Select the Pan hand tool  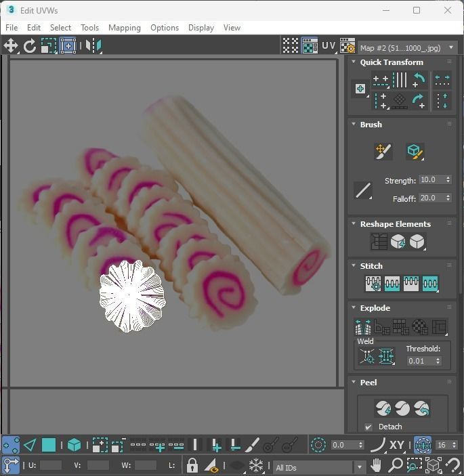(x=376, y=465)
